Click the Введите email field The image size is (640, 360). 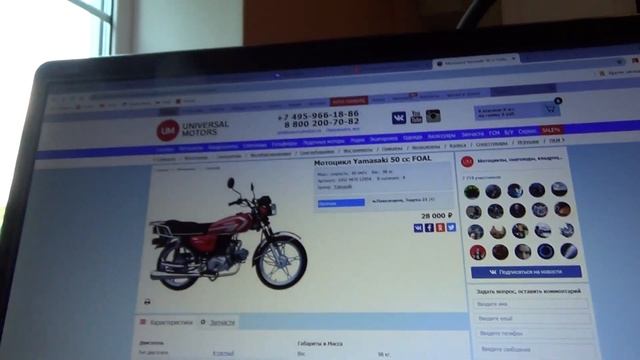pyautogui.click(x=532, y=318)
